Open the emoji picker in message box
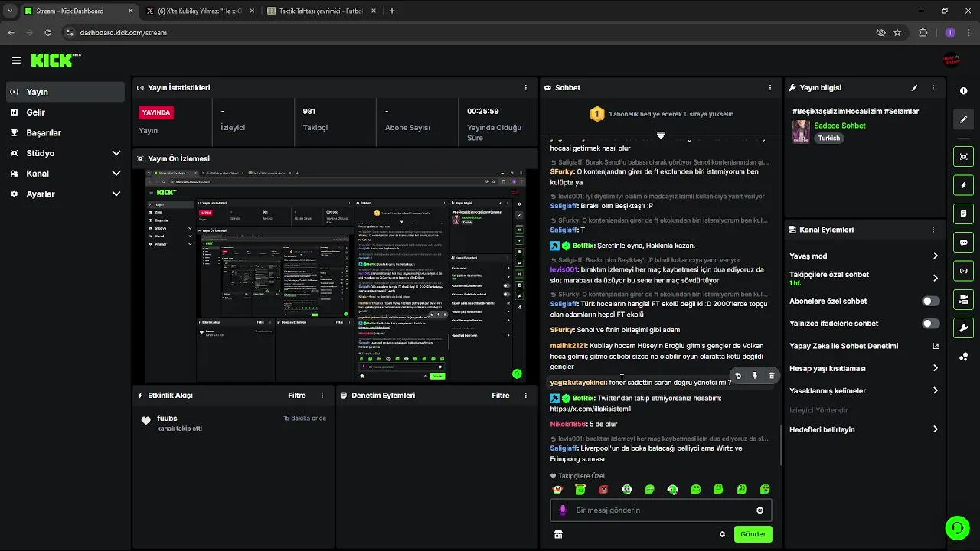 pyautogui.click(x=759, y=510)
